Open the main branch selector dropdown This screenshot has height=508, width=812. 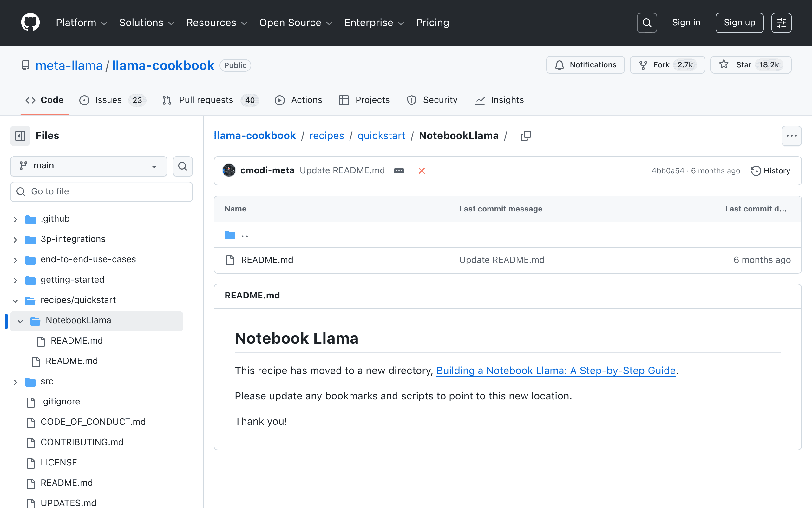coord(88,166)
